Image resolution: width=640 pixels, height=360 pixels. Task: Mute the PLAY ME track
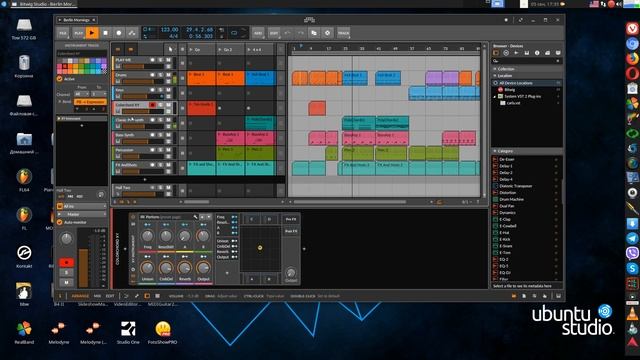click(169, 60)
